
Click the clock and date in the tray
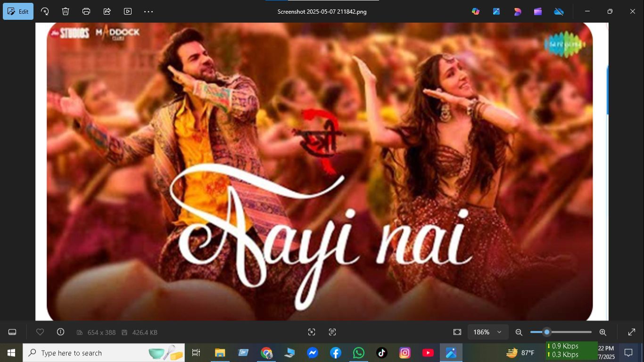coord(606,353)
